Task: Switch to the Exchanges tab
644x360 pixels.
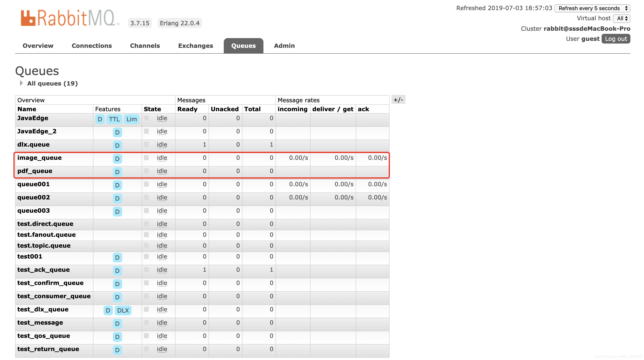Action: point(196,46)
